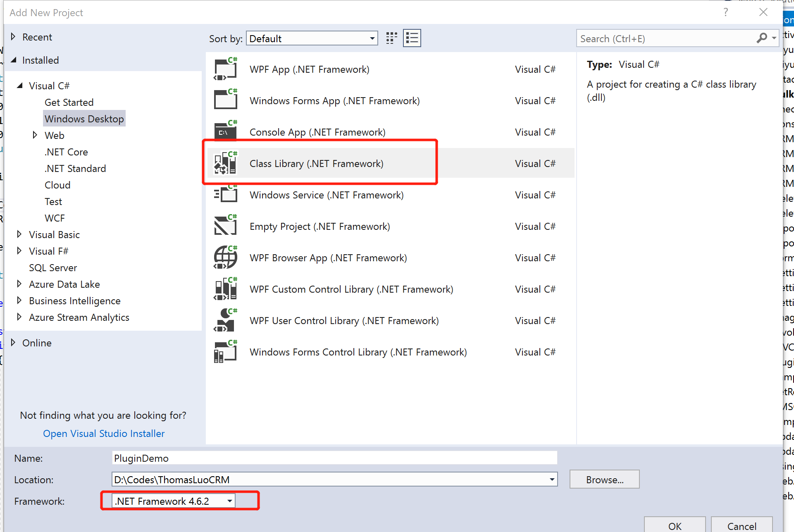Select Empty Project (.NET Framework) label
The width and height of the screenshot is (794, 532).
320,227
